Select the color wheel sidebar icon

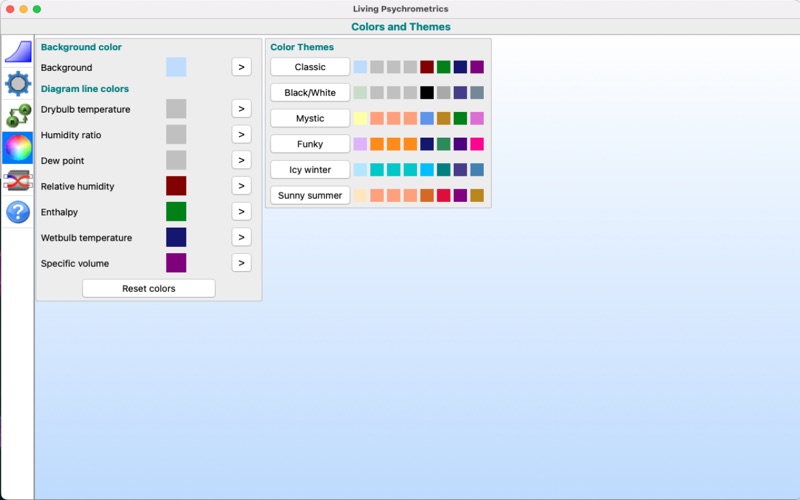(x=18, y=148)
